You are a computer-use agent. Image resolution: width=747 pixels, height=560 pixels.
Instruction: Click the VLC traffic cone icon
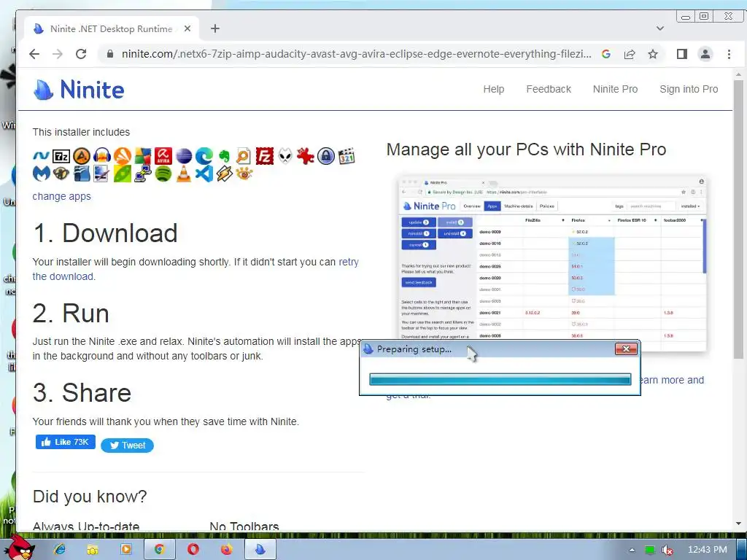coord(183,174)
